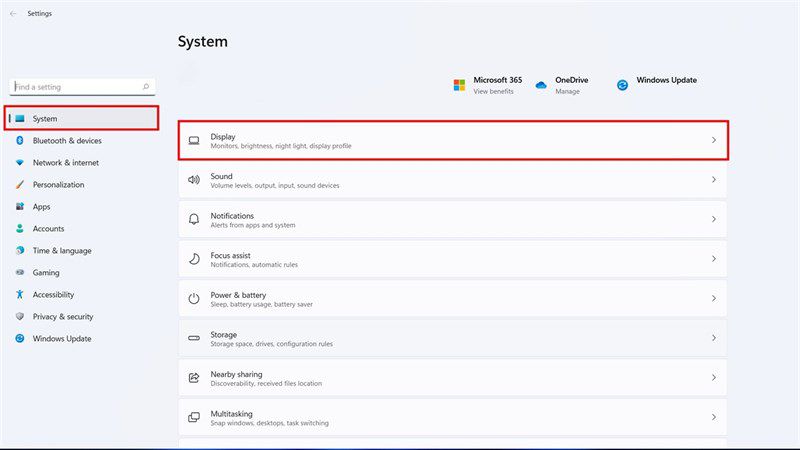
Task: Open Notifications title in settings list
Action: pos(232,216)
